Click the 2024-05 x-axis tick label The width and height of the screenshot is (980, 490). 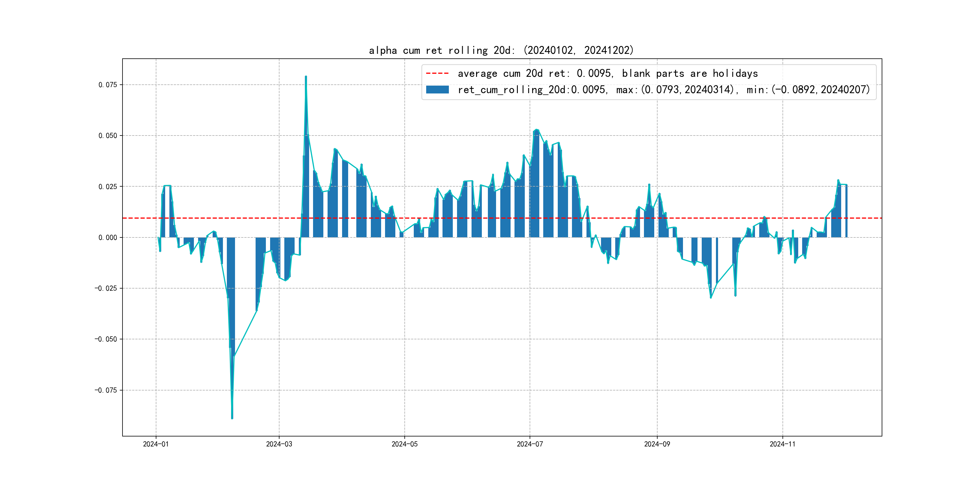404,444
